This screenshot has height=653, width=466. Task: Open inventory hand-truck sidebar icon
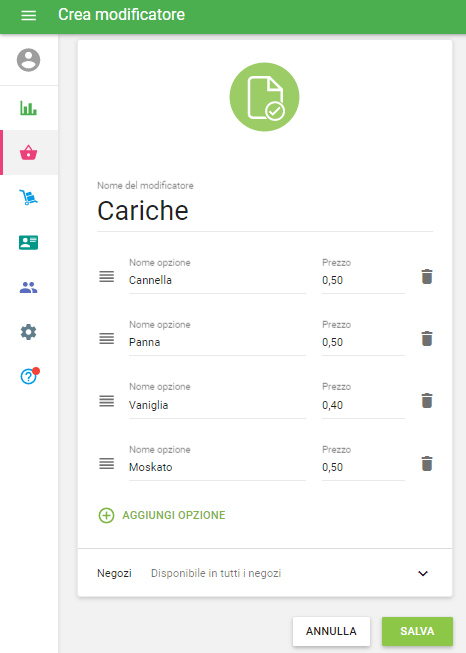pyautogui.click(x=28, y=197)
